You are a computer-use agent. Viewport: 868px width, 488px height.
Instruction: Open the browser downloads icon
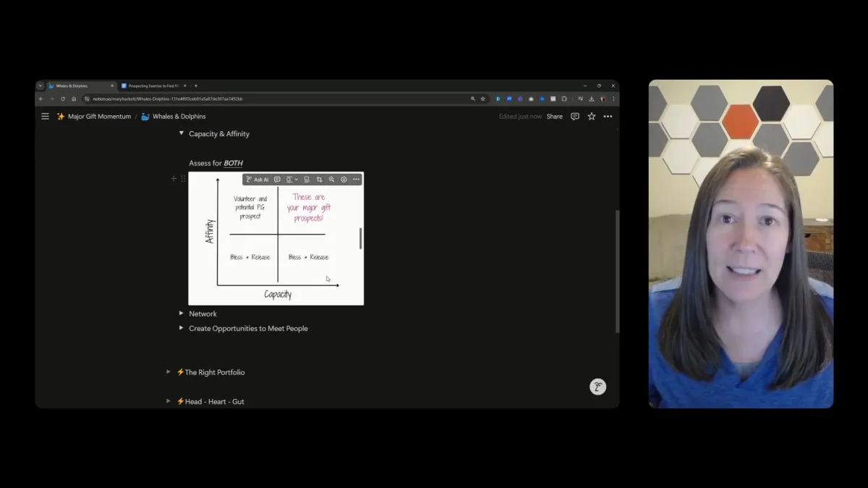point(592,98)
